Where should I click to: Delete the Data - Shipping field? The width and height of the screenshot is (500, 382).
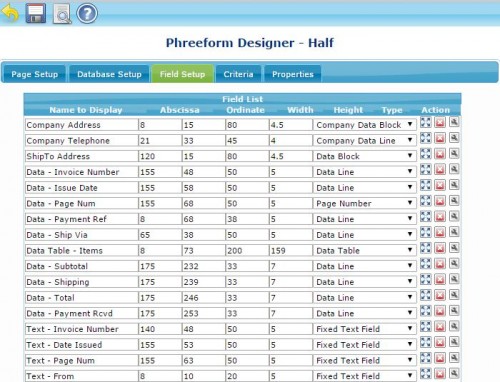click(x=440, y=279)
